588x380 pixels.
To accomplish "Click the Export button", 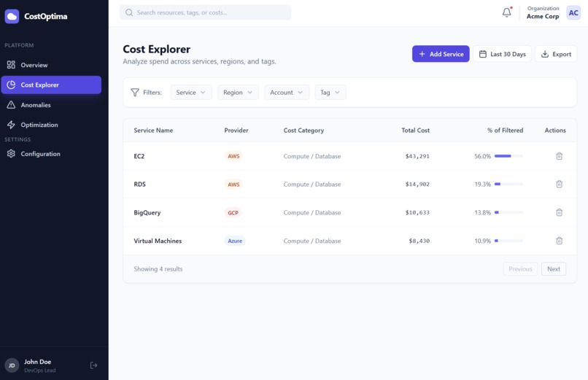I will (x=556, y=54).
